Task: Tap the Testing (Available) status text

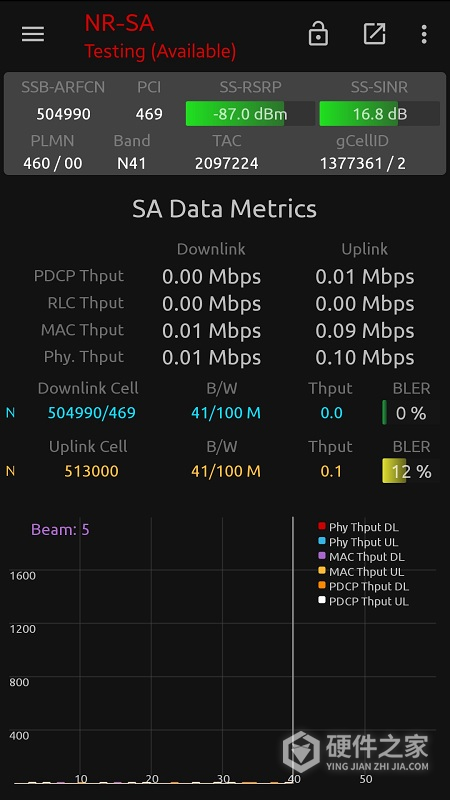Action: pos(160,51)
